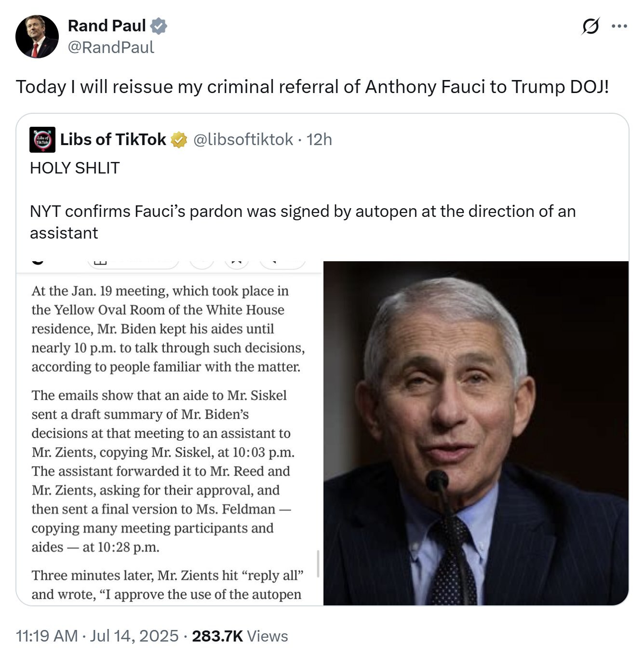Click the 12h quoted post timestamp

(x=319, y=140)
